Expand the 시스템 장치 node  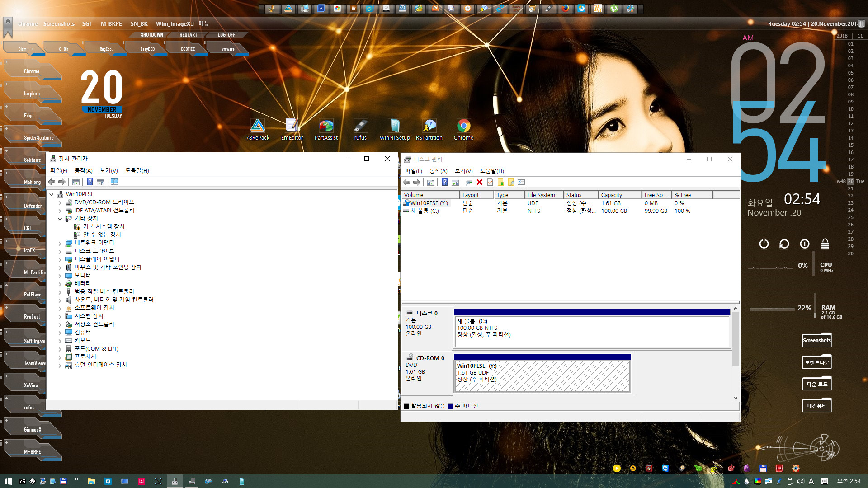pyautogui.click(x=60, y=316)
